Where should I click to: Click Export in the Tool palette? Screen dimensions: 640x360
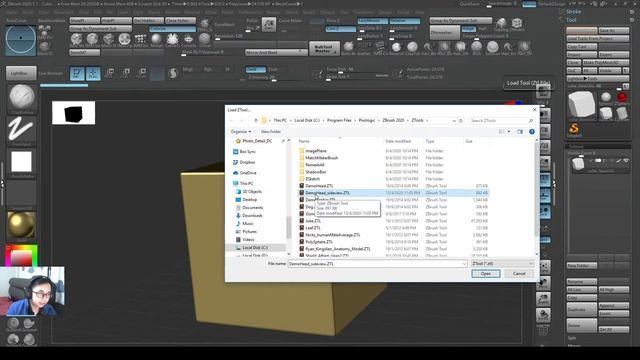pyautogui.click(x=613, y=54)
